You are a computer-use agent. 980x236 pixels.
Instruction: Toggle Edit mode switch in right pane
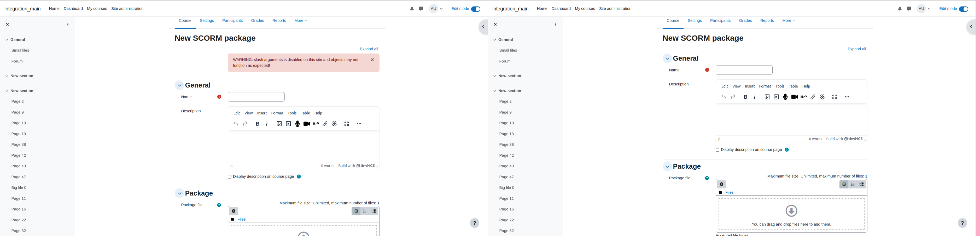(964, 9)
